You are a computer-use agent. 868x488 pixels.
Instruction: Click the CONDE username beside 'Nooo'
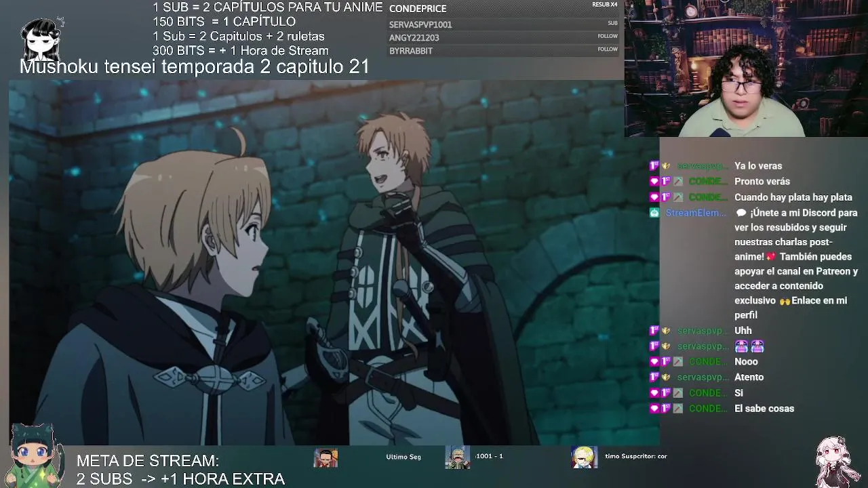click(709, 362)
